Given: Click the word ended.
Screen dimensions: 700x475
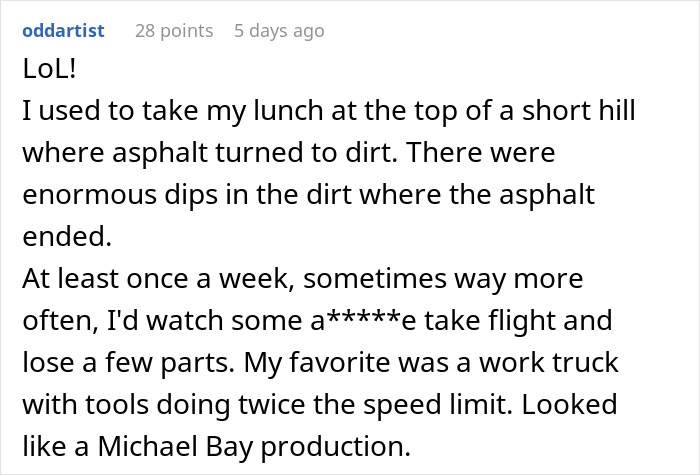Looking at the screenshot, I should [67, 236].
